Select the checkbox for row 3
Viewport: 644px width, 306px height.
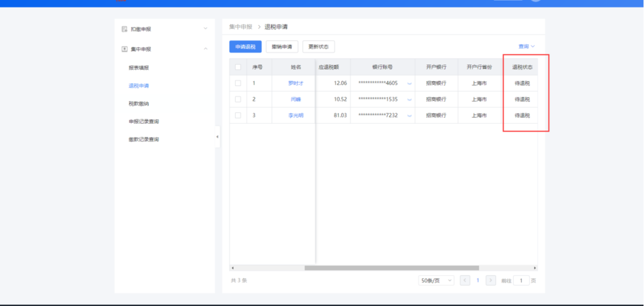pyautogui.click(x=238, y=116)
